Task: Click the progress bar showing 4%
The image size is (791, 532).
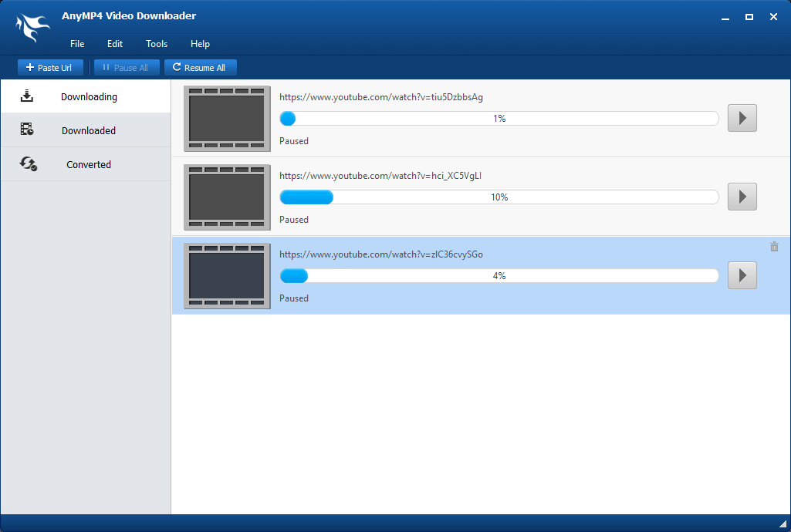Action: click(x=499, y=275)
